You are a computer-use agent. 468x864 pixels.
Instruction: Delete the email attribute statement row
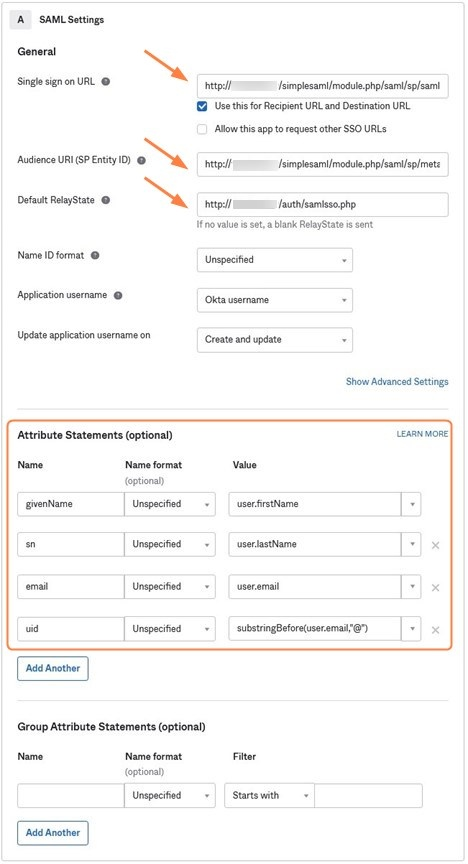pos(435,588)
